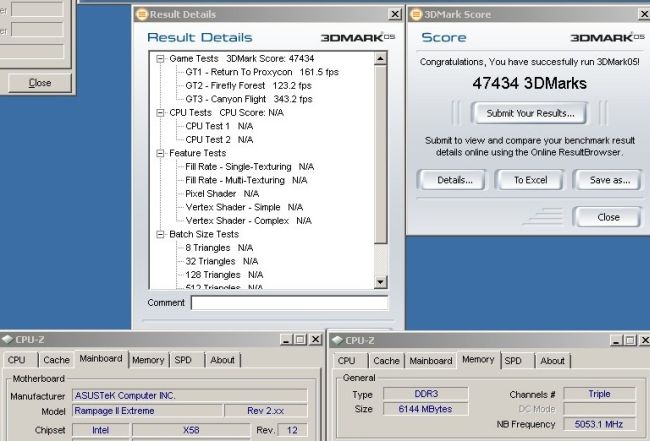
Task: Click the Result Details vertical scrollbar thumb
Action: pos(380,154)
